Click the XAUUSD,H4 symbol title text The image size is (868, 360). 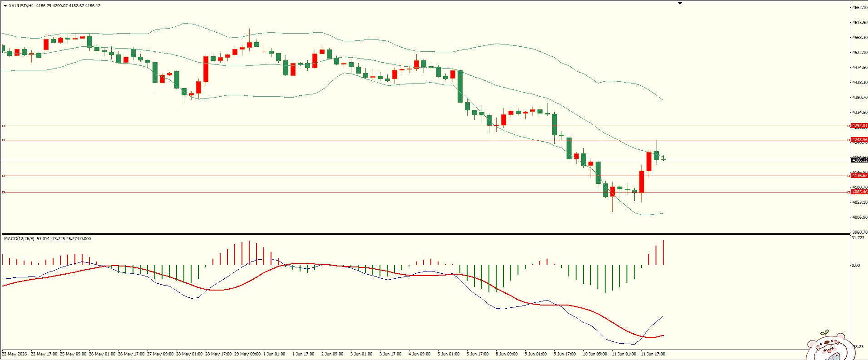21,6
